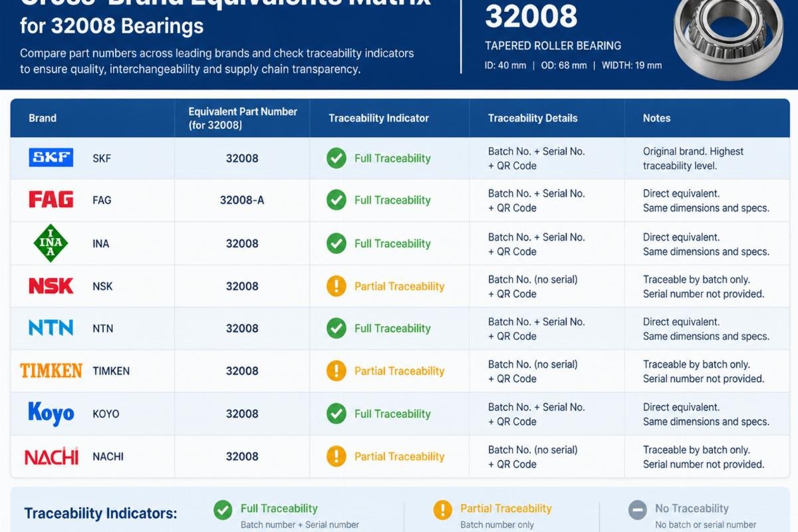Select the part number 32008-A
This screenshot has height=532, width=798.
[x=242, y=200]
